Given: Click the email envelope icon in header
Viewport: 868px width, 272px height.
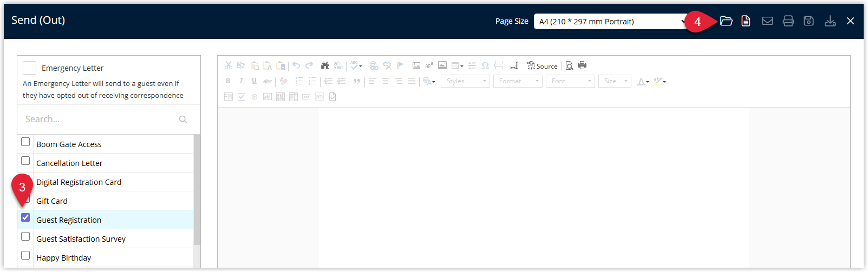Looking at the screenshot, I should (x=767, y=21).
